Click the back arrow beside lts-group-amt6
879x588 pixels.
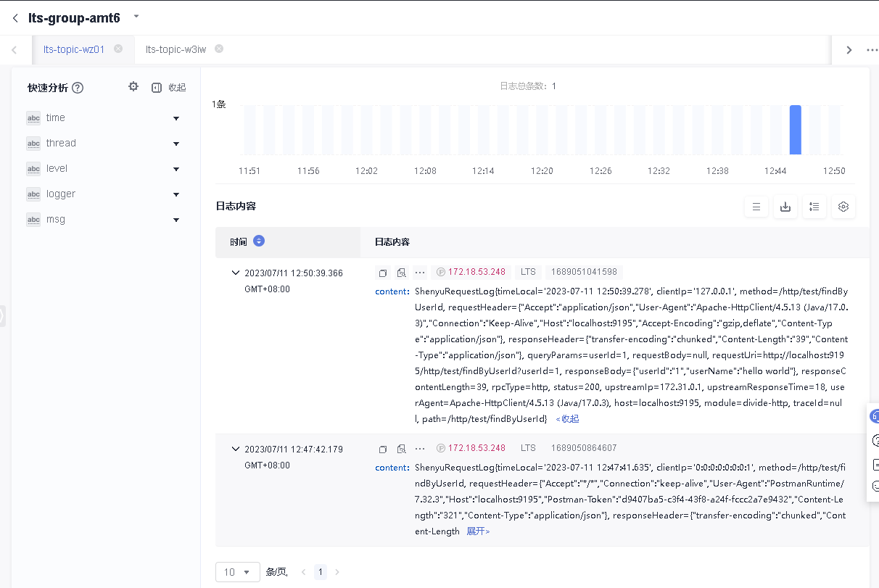[15, 17]
